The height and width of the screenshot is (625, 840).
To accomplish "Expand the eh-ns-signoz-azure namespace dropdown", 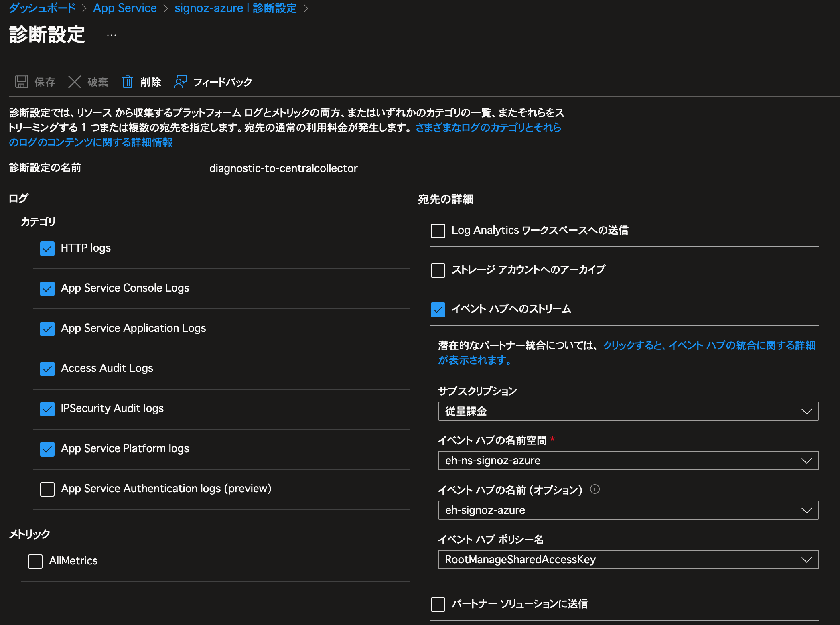I will [x=628, y=461].
